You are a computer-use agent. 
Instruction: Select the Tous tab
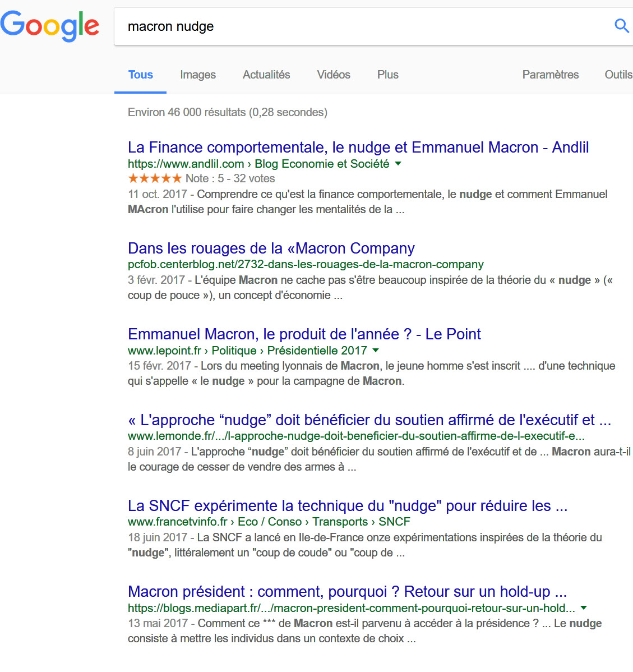[x=141, y=75]
